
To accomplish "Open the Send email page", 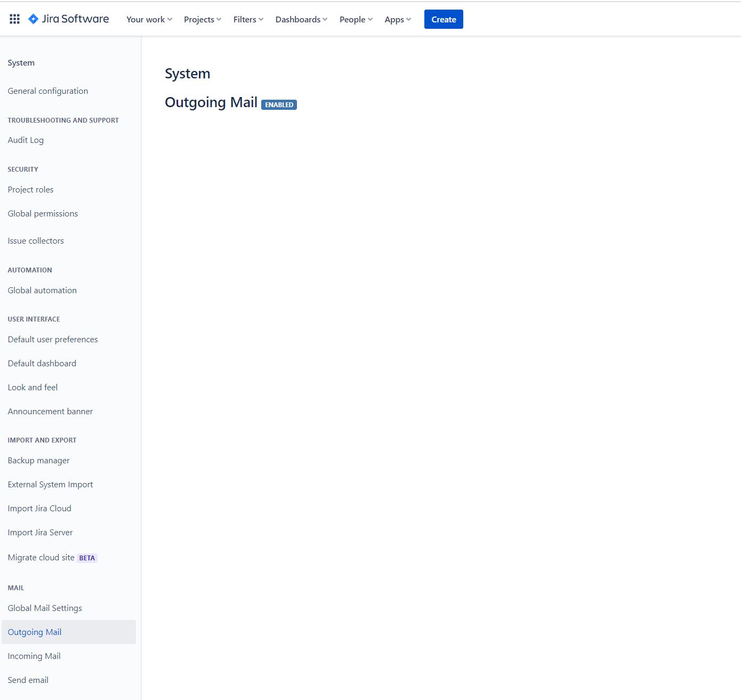I will coord(28,680).
